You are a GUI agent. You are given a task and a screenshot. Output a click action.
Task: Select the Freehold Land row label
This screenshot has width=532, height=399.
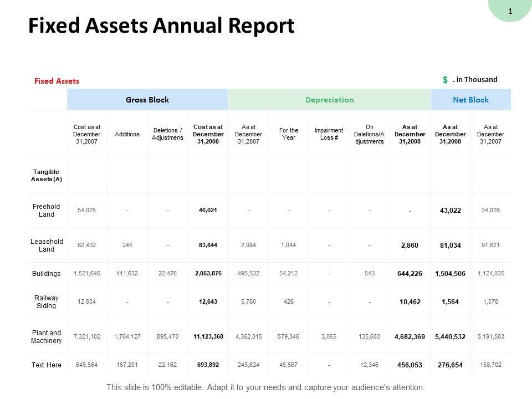[x=47, y=211]
